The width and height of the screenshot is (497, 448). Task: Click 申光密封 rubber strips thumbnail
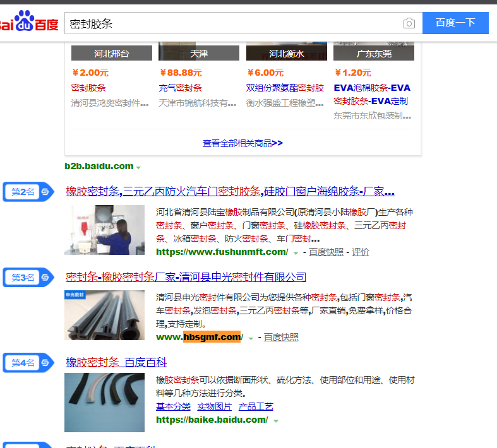tap(105, 315)
